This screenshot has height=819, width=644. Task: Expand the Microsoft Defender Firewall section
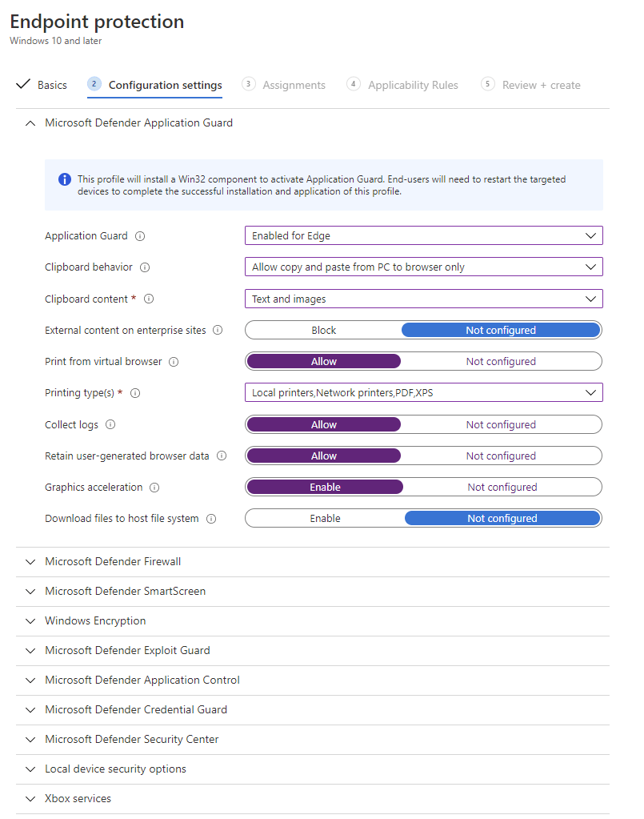click(113, 561)
